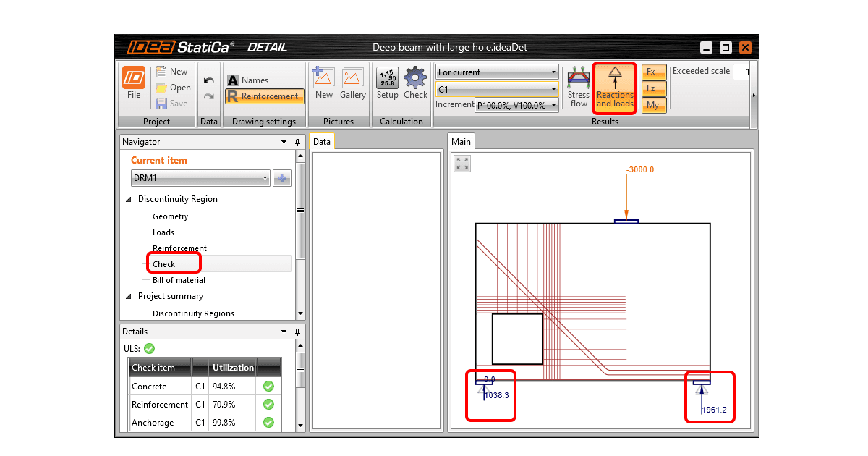The image size is (868, 456).
Task: Select Check in the navigator tree
Action: [x=164, y=264]
